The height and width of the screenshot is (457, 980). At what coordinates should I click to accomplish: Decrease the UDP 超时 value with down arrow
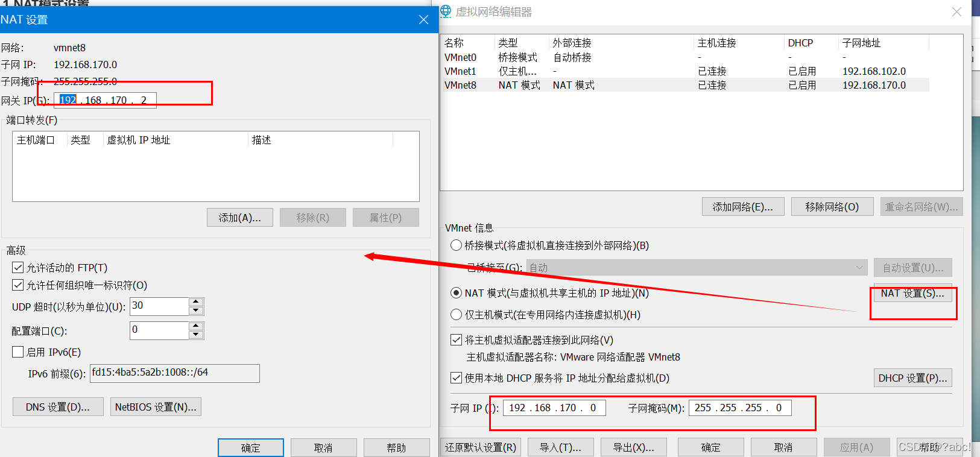pyautogui.click(x=196, y=310)
